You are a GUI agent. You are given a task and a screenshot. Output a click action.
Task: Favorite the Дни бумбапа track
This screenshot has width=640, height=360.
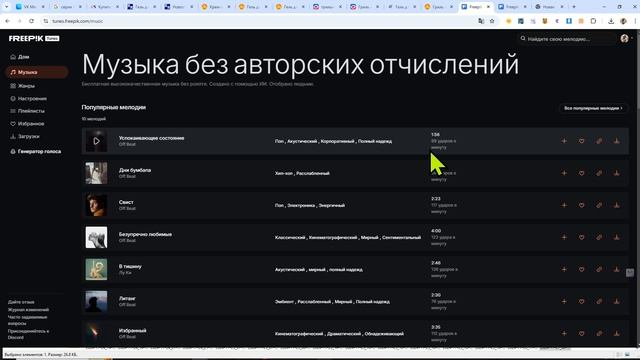point(582,173)
